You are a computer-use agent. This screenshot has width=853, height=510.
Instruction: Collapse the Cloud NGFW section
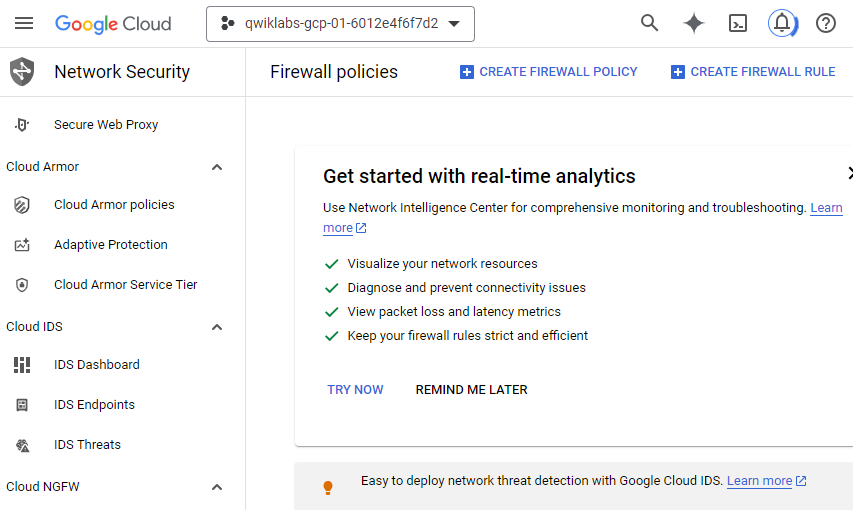(x=217, y=487)
